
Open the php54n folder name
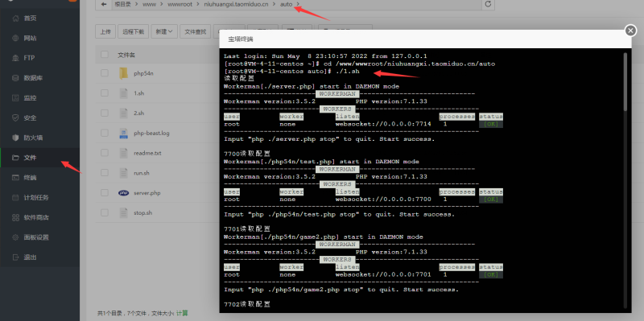(143, 73)
